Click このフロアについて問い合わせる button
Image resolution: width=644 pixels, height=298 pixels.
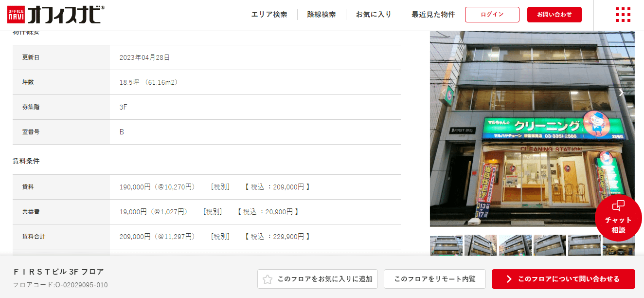563,279
